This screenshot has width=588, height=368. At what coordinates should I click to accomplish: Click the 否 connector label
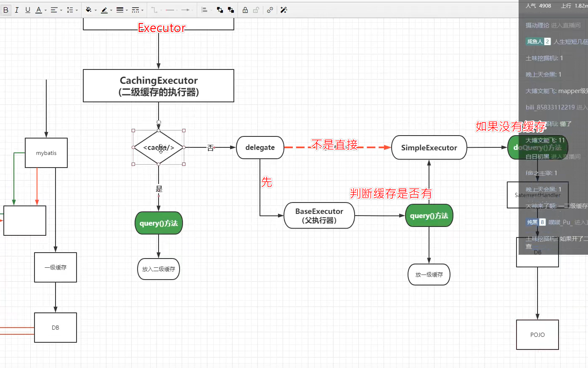pos(210,148)
